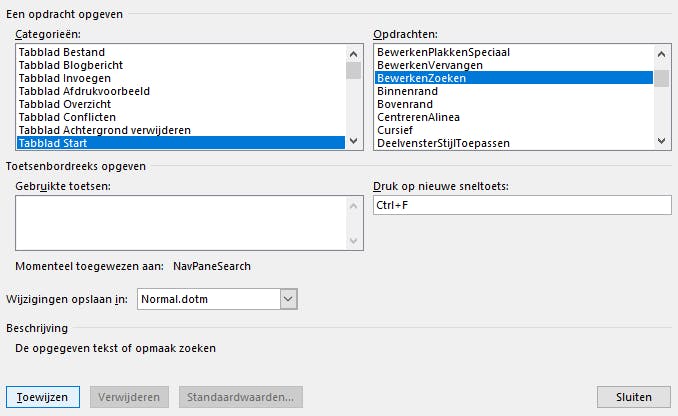
Task: Choose BewerkenVervangen in Opdrachten list
Action: [429, 65]
